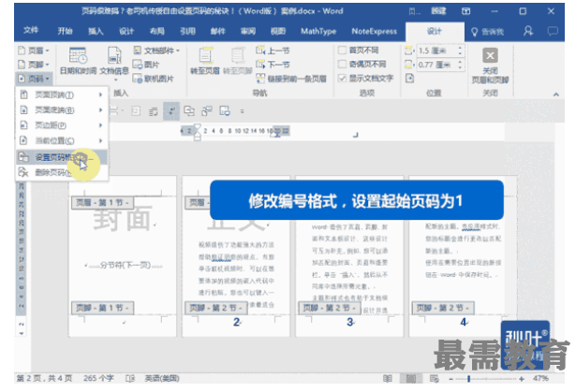
Task: Click the 47% zoom level
Action: (x=540, y=378)
